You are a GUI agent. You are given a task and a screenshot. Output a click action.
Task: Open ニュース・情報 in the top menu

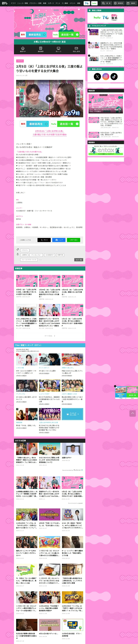(x=23, y=3)
